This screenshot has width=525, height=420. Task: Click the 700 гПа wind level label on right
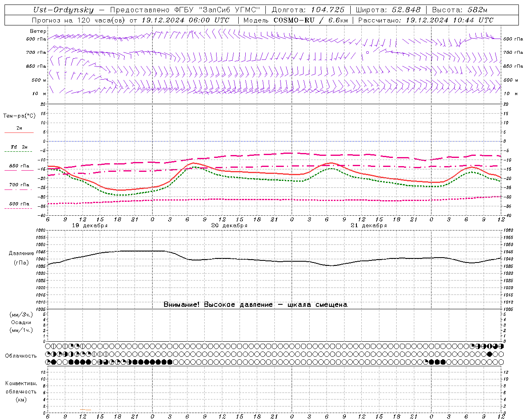[x=513, y=52]
